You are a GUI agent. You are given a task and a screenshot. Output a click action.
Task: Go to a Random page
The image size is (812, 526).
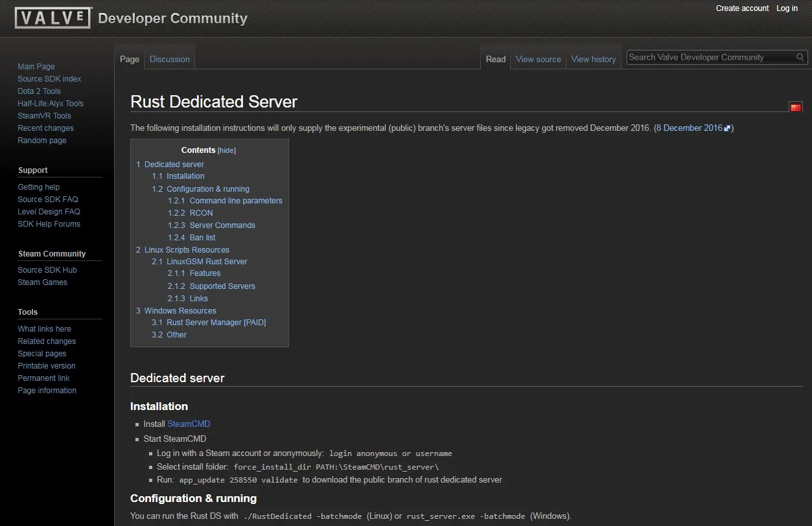42,141
